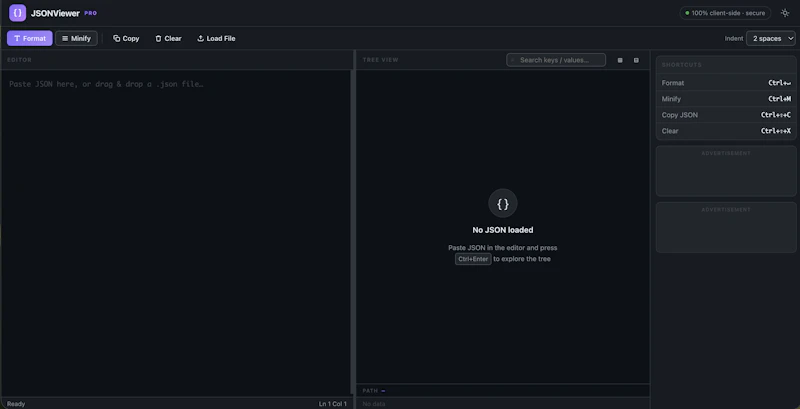This screenshot has height=409, width=800.
Task: Click the tree view icon adjacent to the search field
Action: pyautogui.click(x=620, y=60)
